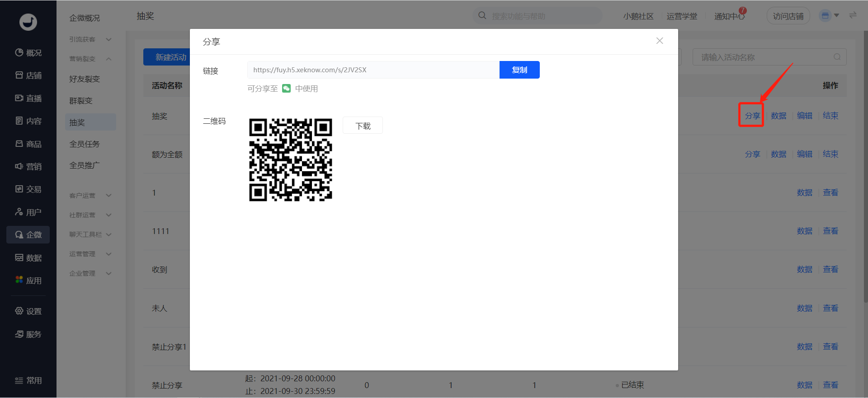The image size is (868, 398).
Task: Open 商品 in left sidebar
Action: pos(28,144)
